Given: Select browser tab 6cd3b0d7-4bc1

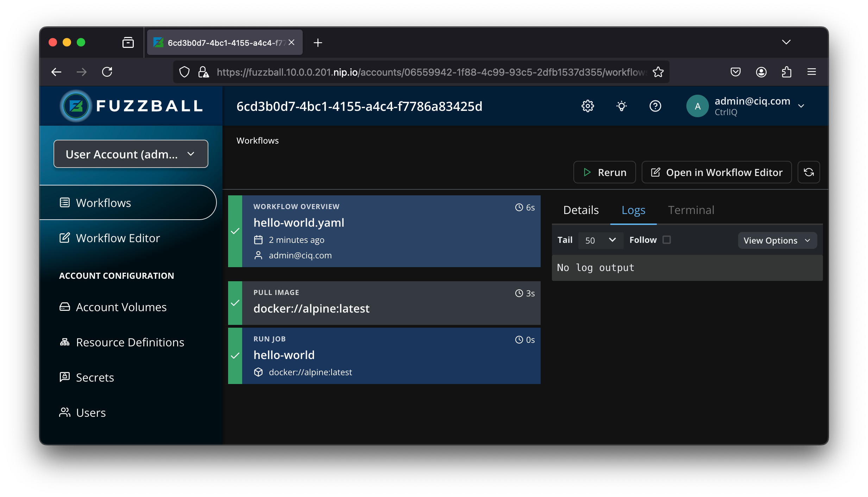Looking at the screenshot, I should pos(225,43).
